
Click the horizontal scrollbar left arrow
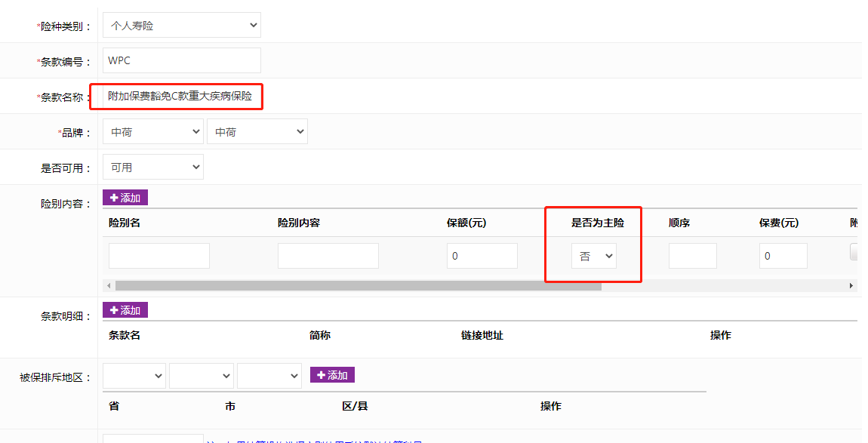click(x=109, y=286)
